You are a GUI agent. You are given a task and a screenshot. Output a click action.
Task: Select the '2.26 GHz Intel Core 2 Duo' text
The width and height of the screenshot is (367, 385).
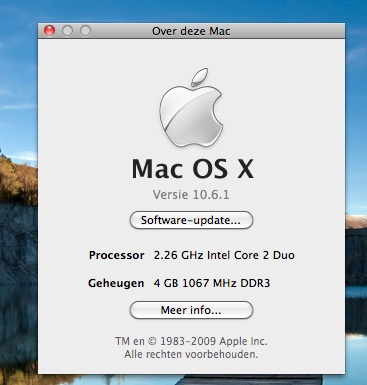tap(224, 255)
